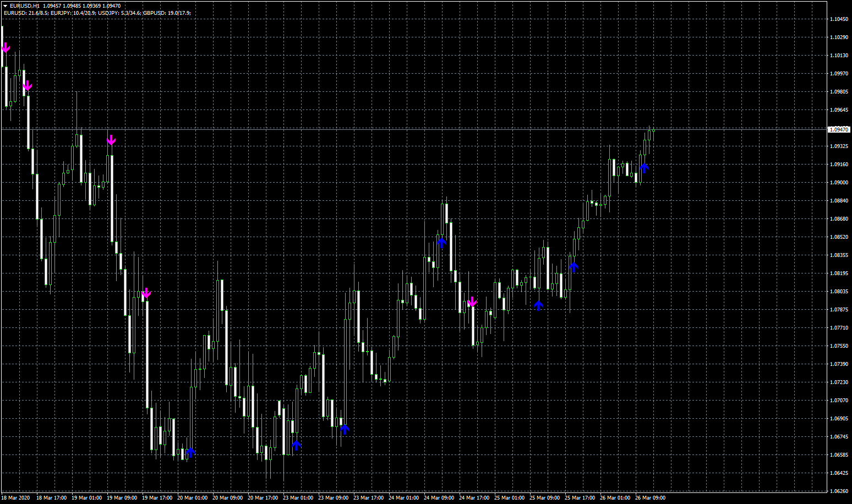Click the '23 Mar 09:00' time label
852x504 pixels.
pyautogui.click(x=333, y=498)
